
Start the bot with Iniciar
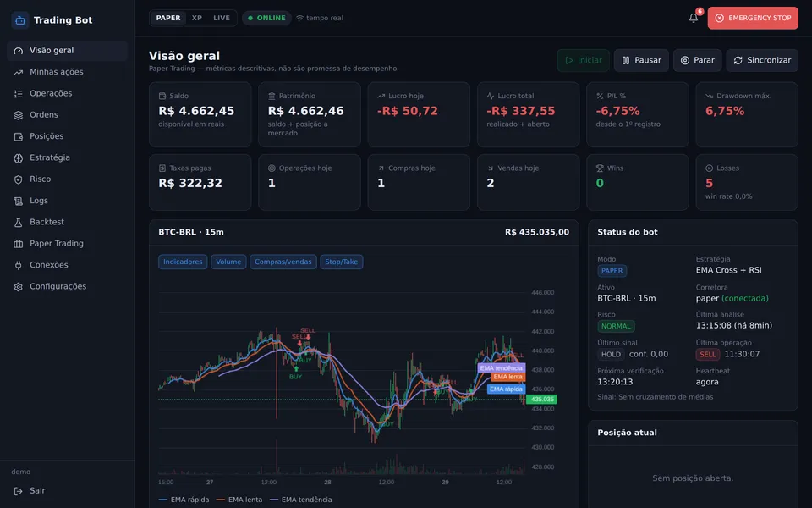583,61
